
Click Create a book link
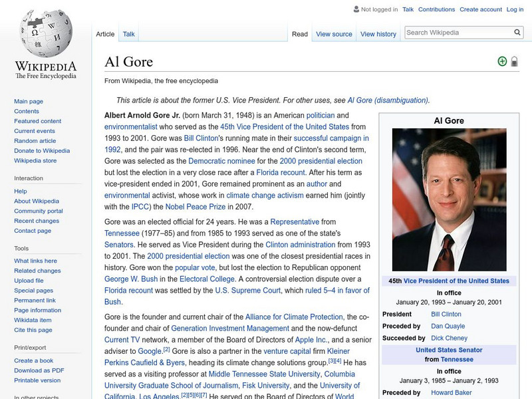tap(34, 360)
